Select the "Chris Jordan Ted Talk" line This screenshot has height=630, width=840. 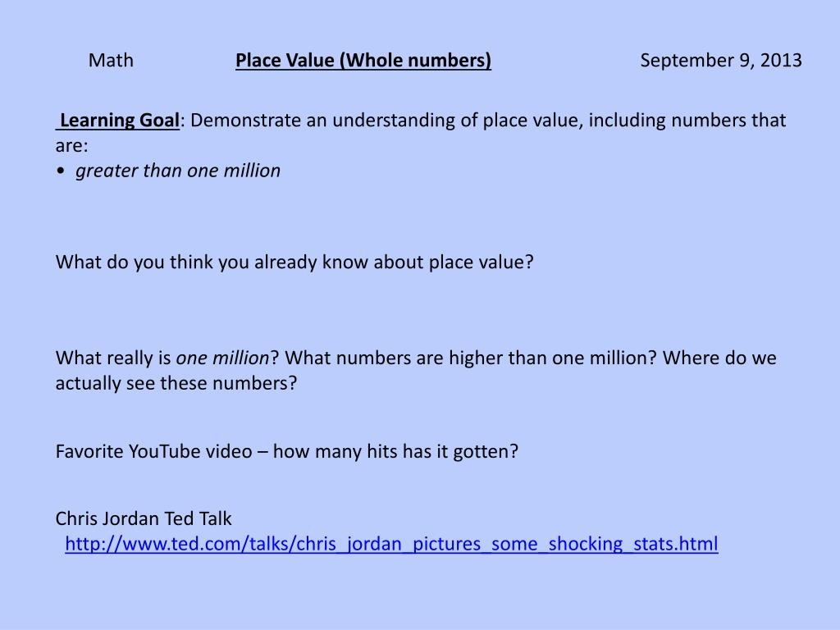144,518
